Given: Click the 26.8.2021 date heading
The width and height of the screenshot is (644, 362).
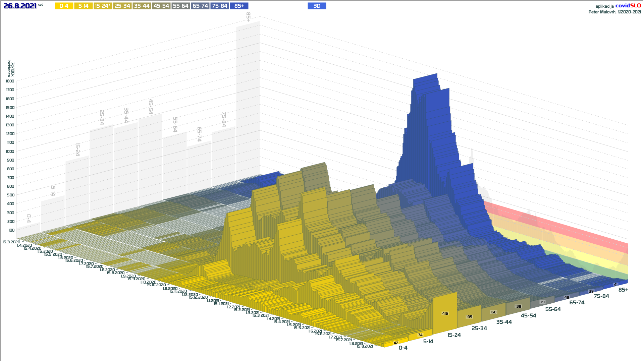Looking at the screenshot, I should coord(20,6).
